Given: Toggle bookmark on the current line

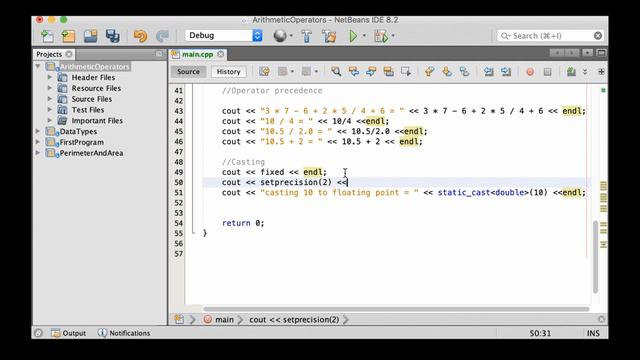Looking at the screenshot, I should (x=464, y=72).
